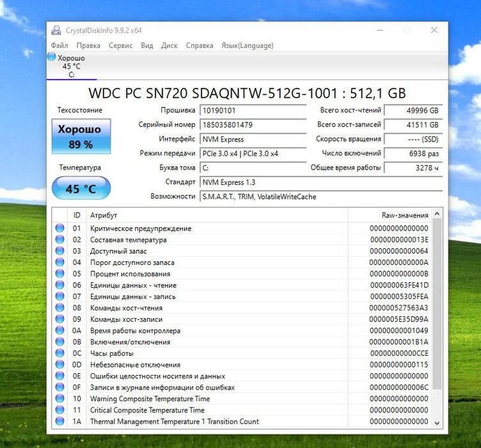Click the total host writes value 41511 GB
Screen dimensions: 481x448
(413, 125)
